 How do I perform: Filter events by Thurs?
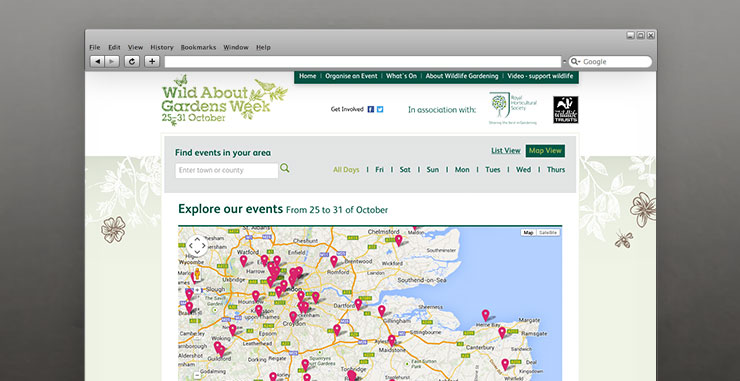[x=556, y=169]
